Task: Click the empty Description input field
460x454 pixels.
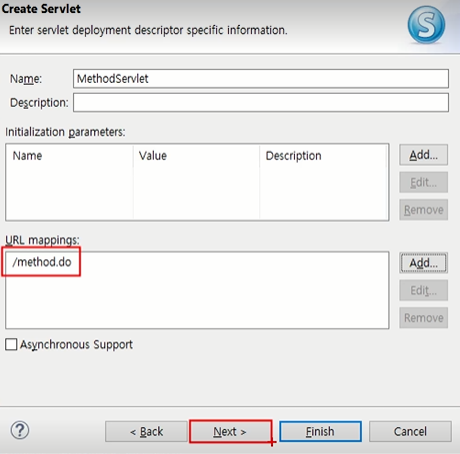Action: (x=261, y=103)
